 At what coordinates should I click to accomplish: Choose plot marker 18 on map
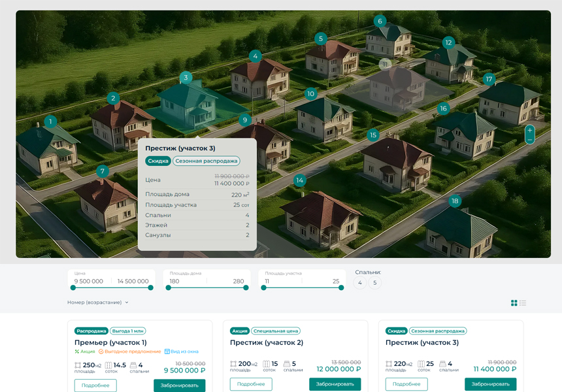point(455,201)
